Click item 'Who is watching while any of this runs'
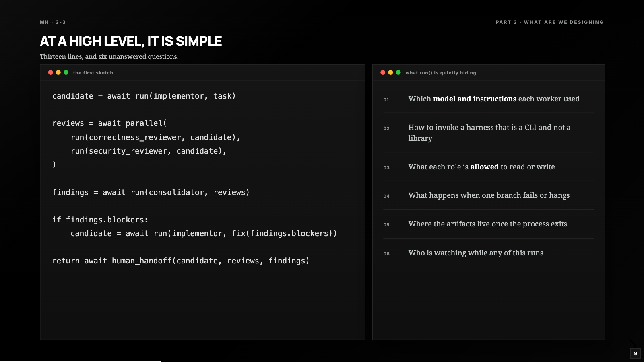 pyautogui.click(x=476, y=253)
